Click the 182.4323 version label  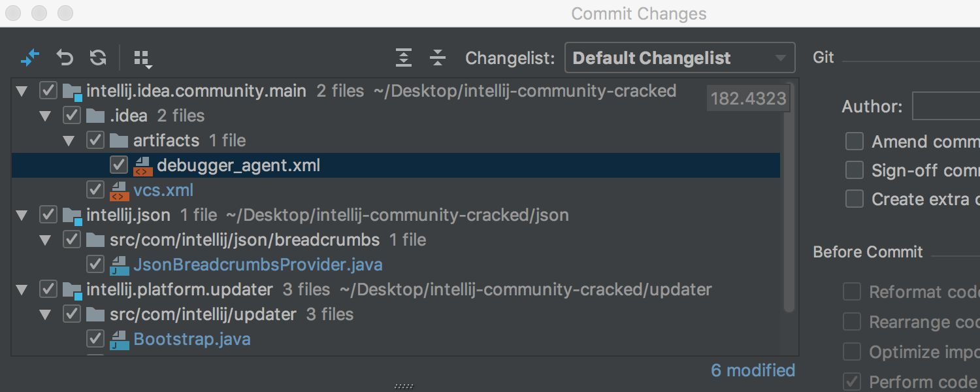point(749,99)
